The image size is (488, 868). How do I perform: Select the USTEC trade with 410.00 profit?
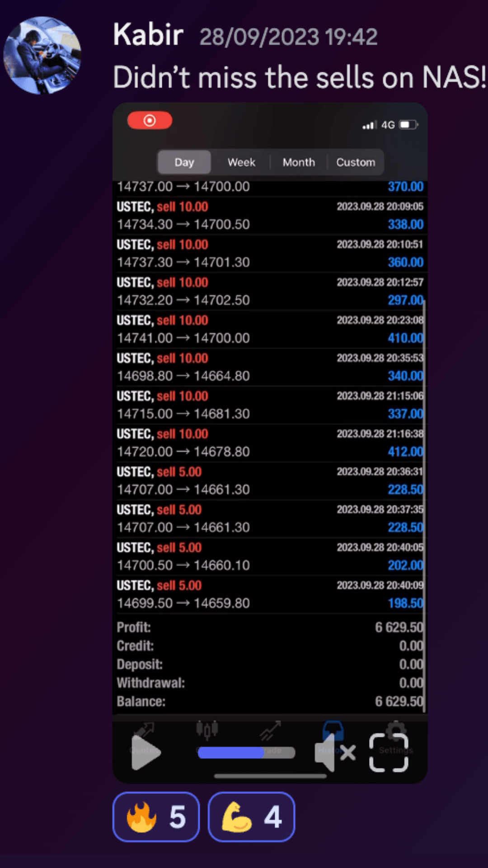(270, 329)
